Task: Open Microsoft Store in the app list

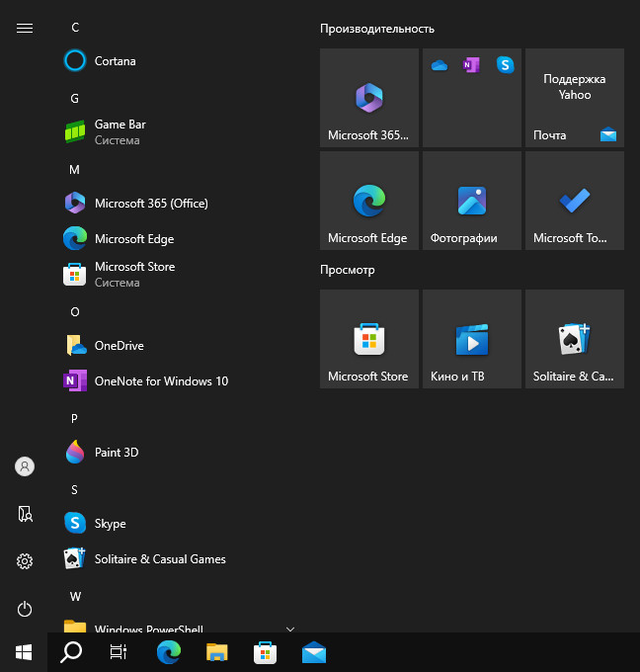Action: (x=178, y=275)
